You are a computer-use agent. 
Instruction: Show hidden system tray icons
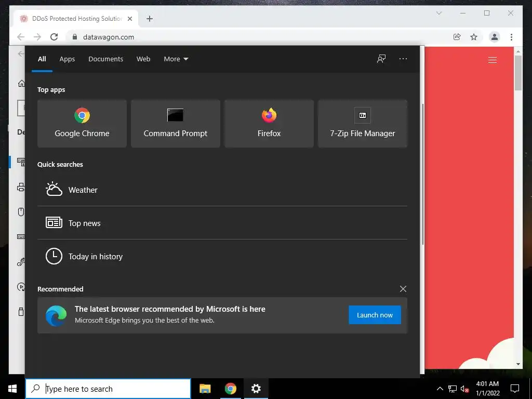[x=440, y=389]
